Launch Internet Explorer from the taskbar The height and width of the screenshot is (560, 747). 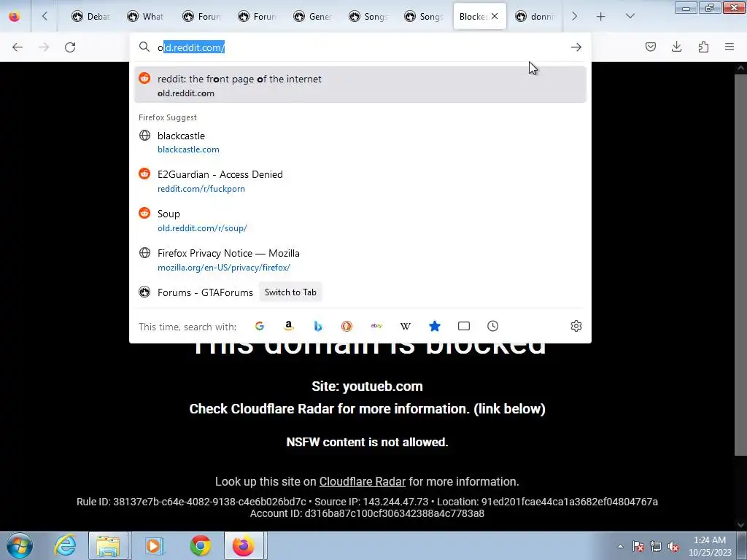tap(65, 545)
